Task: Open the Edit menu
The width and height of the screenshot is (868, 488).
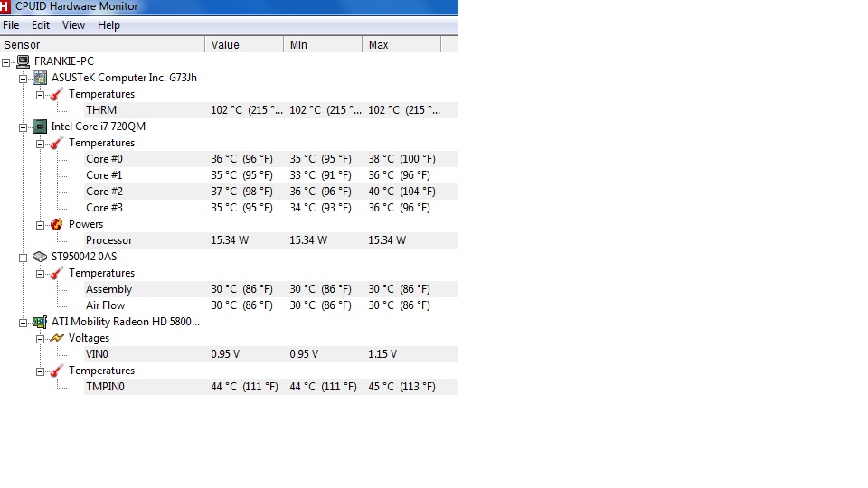Action: 41,25
